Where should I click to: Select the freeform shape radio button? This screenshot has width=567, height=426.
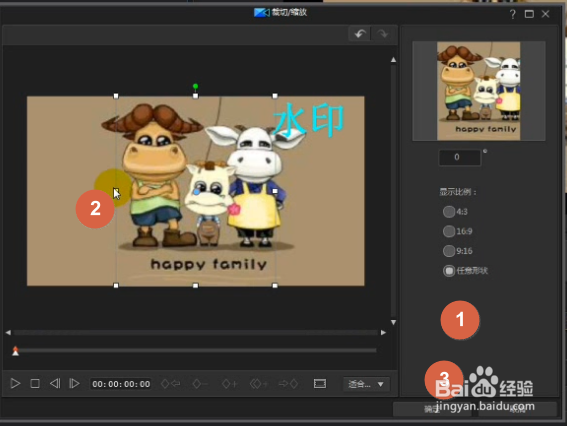pos(449,270)
